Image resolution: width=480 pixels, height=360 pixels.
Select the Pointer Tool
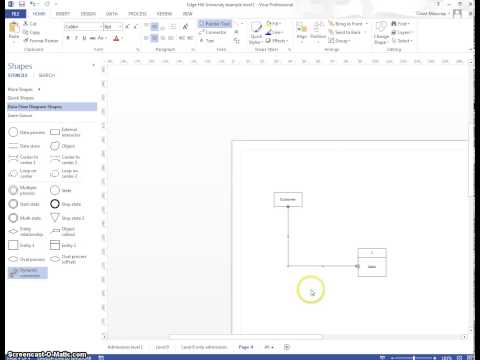click(x=215, y=24)
